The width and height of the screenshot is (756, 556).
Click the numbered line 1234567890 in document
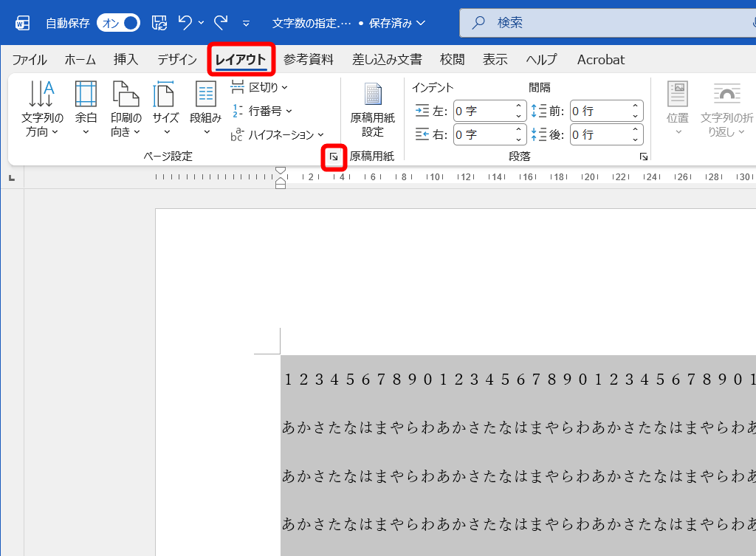[x=518, y=380]
